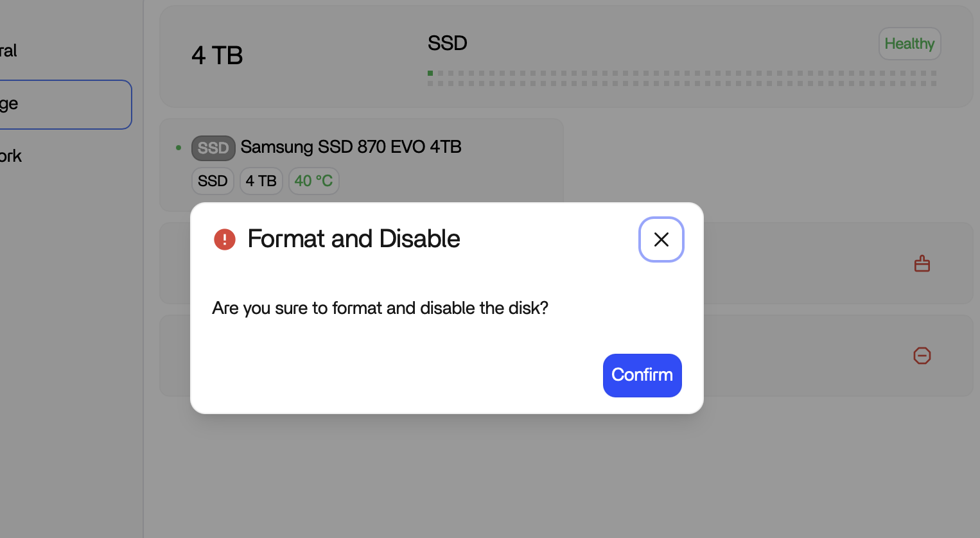Click the 4 TB capacity tag

(x=261, y=181)
